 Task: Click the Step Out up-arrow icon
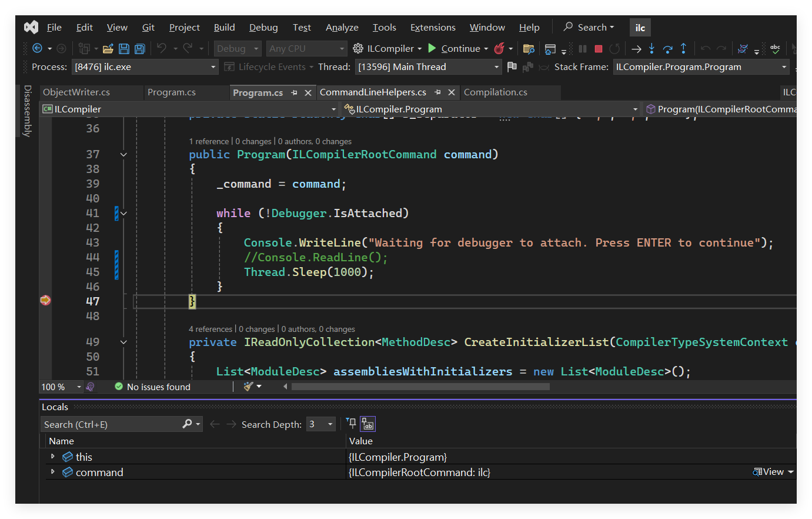click(x=683, y=48)
